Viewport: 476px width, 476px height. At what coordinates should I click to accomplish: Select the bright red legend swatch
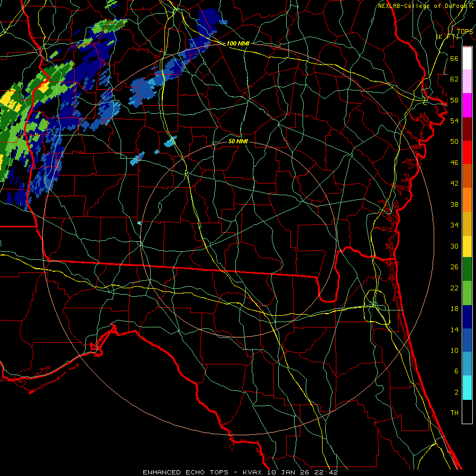pos(467,152)
